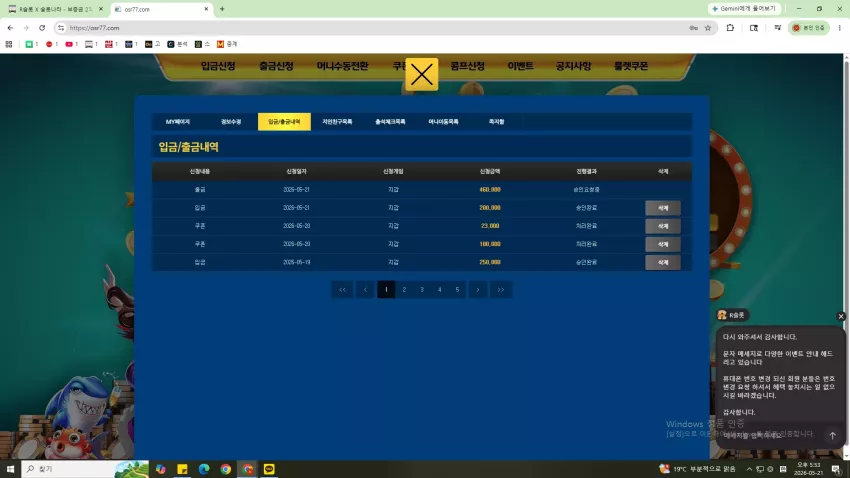Viewport: 850px width, 478px height.
Task: Click the 2026-05-19 date cell
Action: [296, 262]
